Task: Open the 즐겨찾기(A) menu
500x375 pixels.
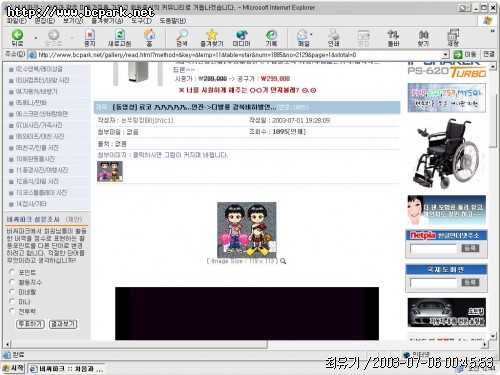Action: pyautogui.click(x=107, y=21)
